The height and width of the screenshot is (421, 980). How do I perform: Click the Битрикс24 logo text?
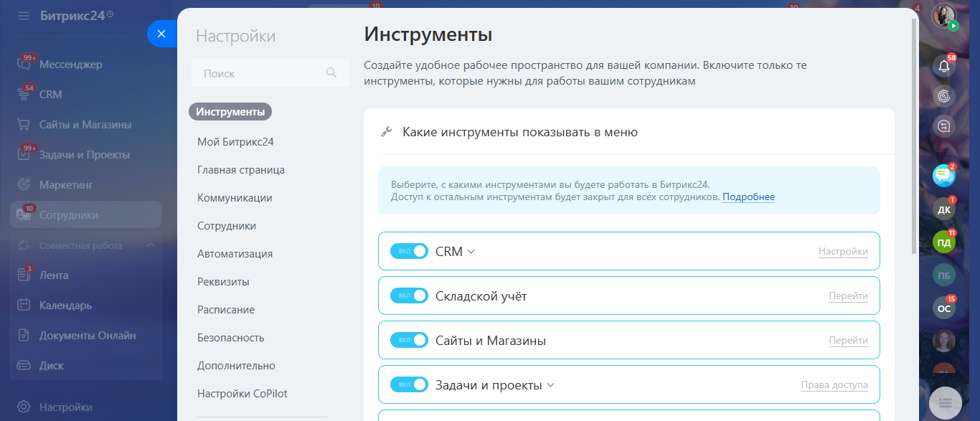tap(72, 16)
